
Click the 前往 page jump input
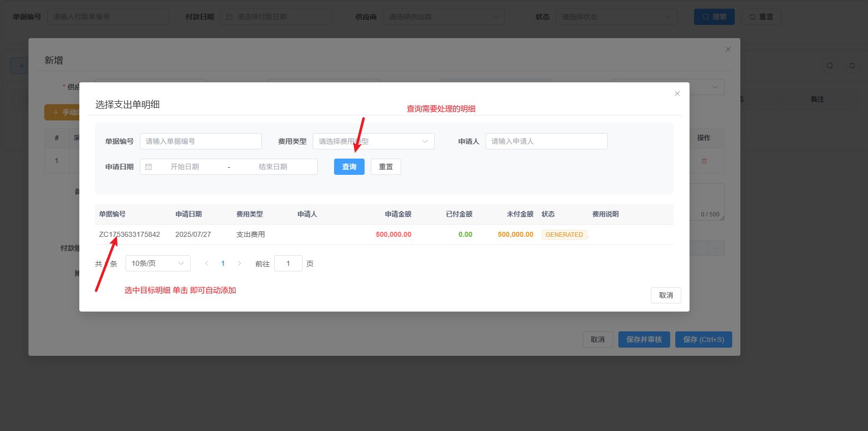click(x=288, y=263)
